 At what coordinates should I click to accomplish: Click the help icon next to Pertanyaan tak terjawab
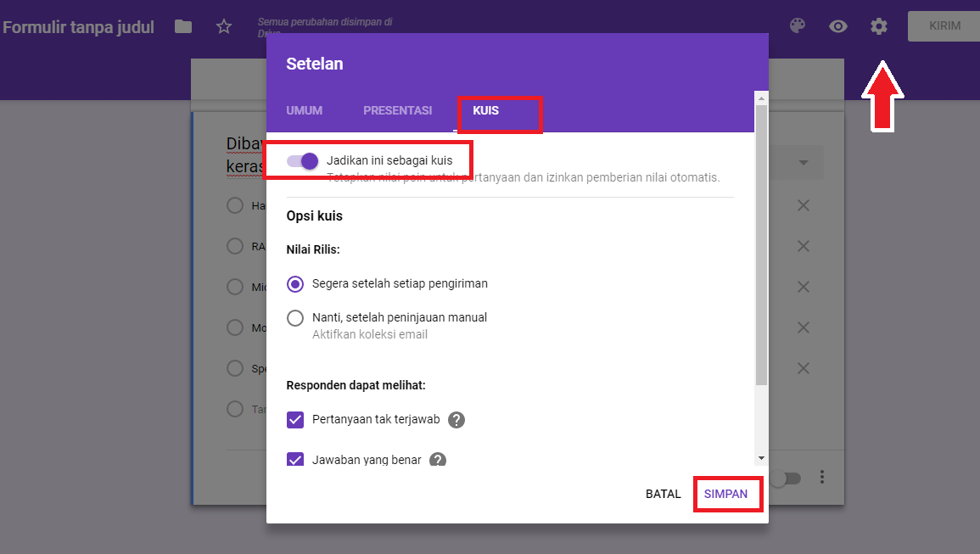coord(456,420)
